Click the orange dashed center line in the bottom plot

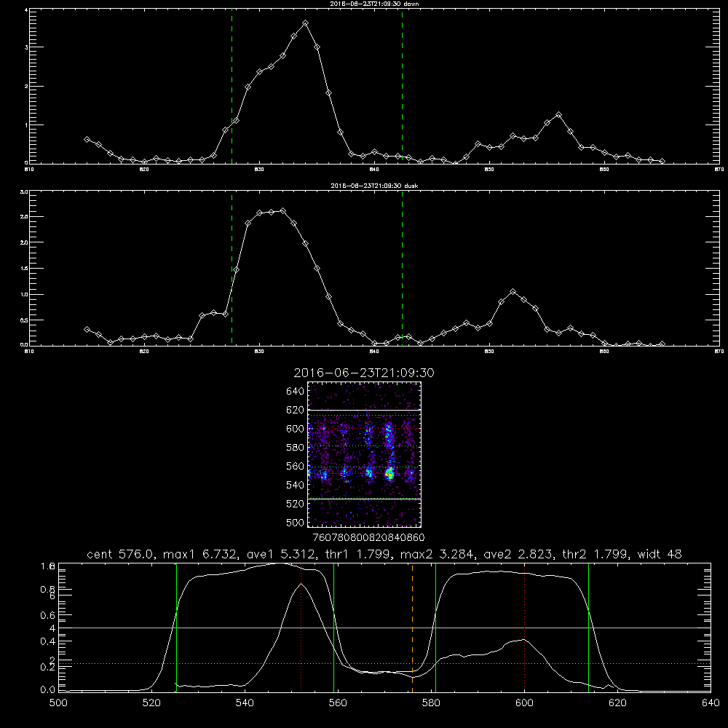pyautogui.click(x=412, y=627)
